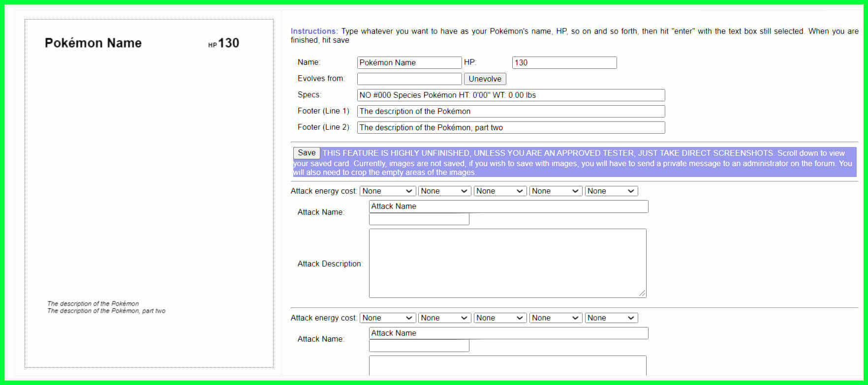Click the Save button
This screenshot has height=385, width=868.
point(307,153)
